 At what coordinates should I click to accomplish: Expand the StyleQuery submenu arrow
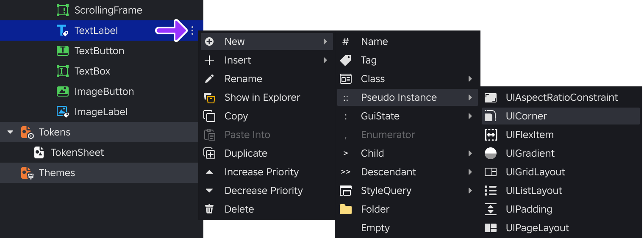[x=470, y=191]
